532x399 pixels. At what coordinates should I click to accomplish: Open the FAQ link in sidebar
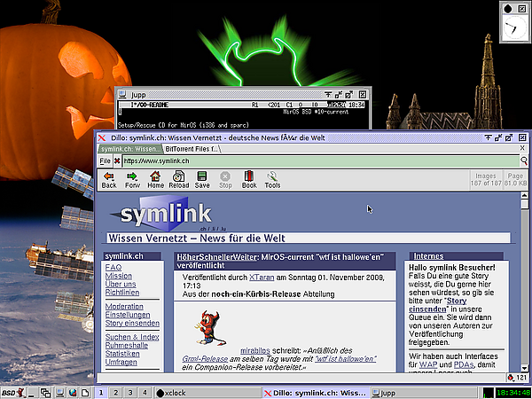[113, 267]
